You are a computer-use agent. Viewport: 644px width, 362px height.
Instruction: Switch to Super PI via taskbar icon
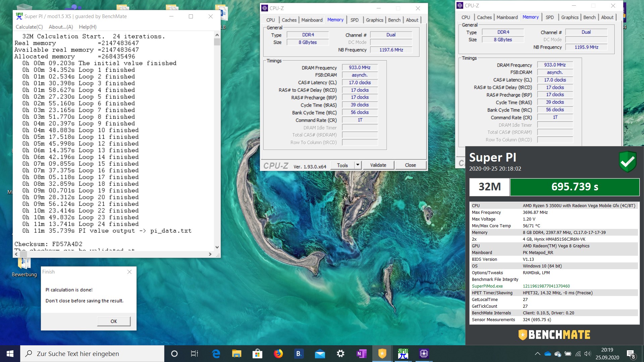click(x=403, y=354)
